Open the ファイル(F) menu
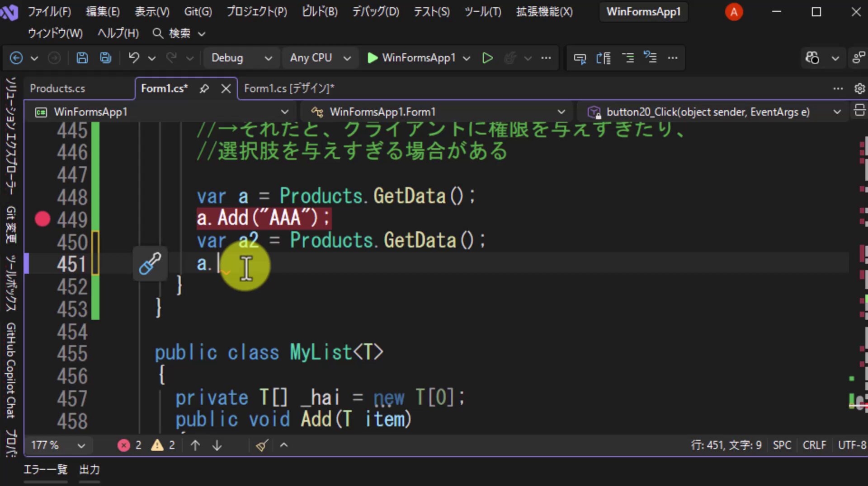 tap(49, 12)
